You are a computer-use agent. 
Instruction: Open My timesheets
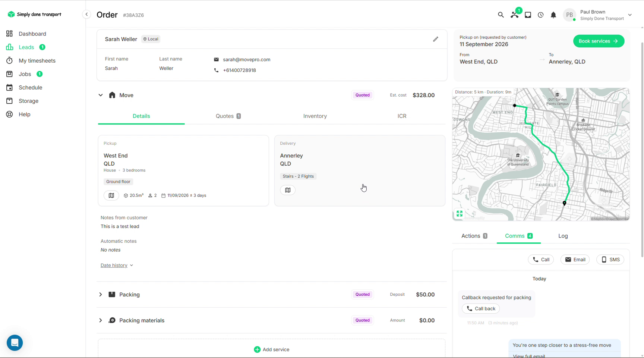(37, 60)
